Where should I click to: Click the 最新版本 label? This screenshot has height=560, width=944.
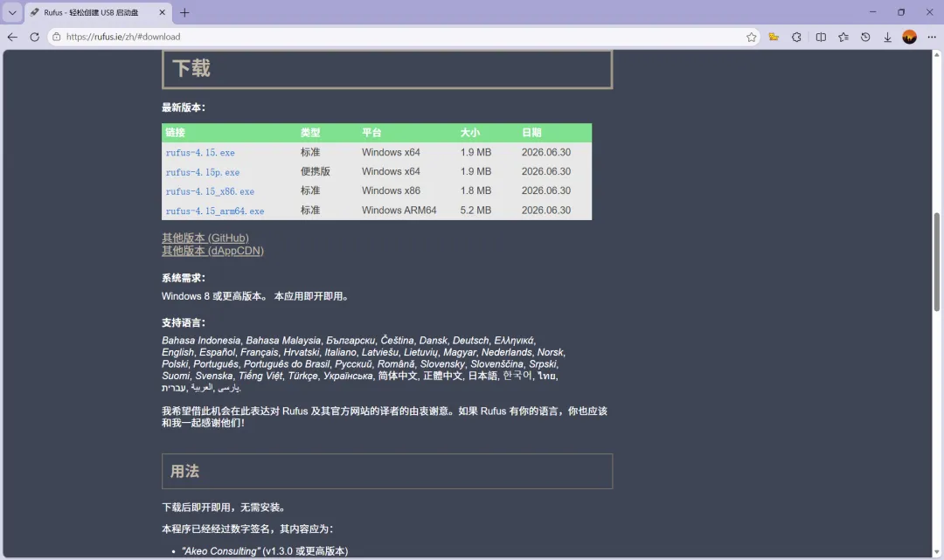[183, 107]
